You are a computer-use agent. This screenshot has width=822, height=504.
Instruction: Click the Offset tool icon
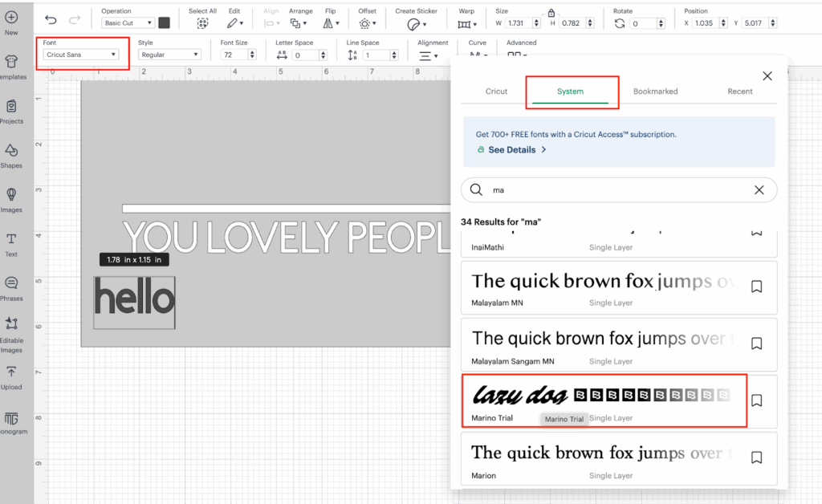click(x=365, y=24)
